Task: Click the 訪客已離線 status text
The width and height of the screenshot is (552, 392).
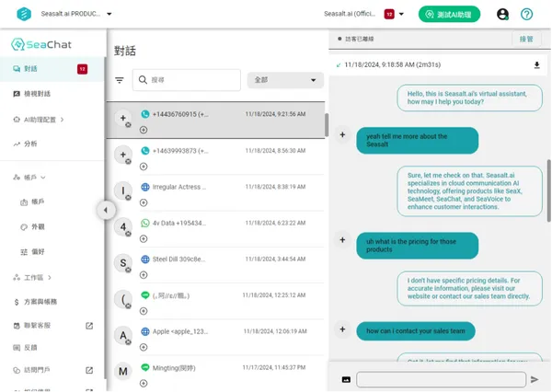Action: click(x=359, y=39)
